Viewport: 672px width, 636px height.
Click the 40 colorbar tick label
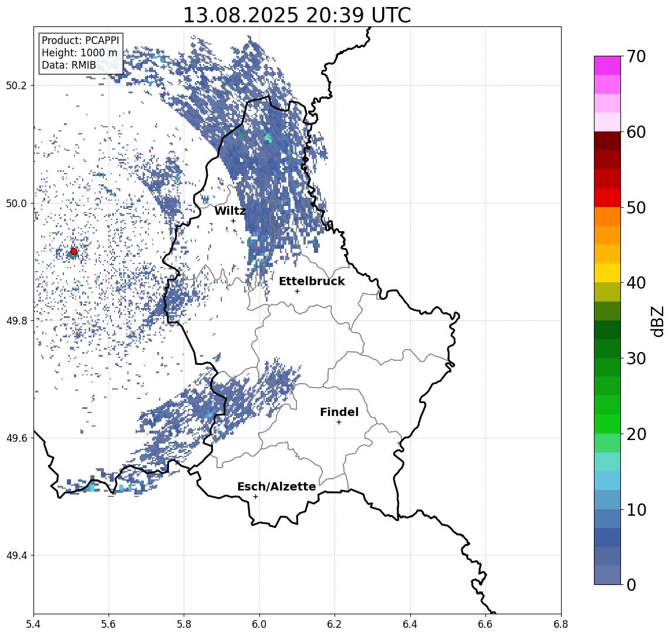(636, 283)
